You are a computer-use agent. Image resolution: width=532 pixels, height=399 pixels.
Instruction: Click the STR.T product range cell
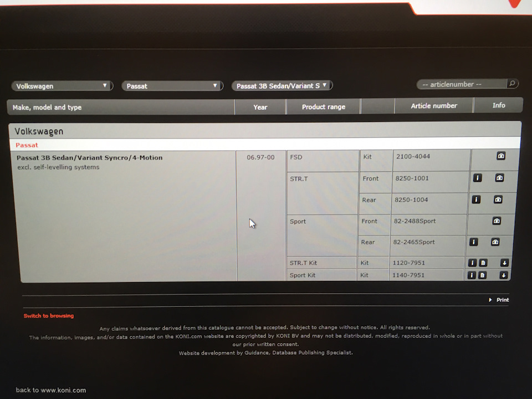tap(321, 193)
